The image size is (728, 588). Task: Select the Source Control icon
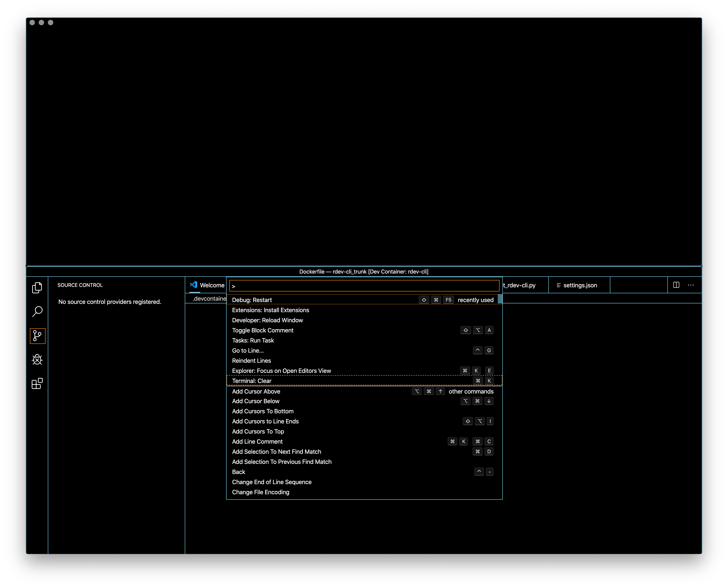coord(37,336)
